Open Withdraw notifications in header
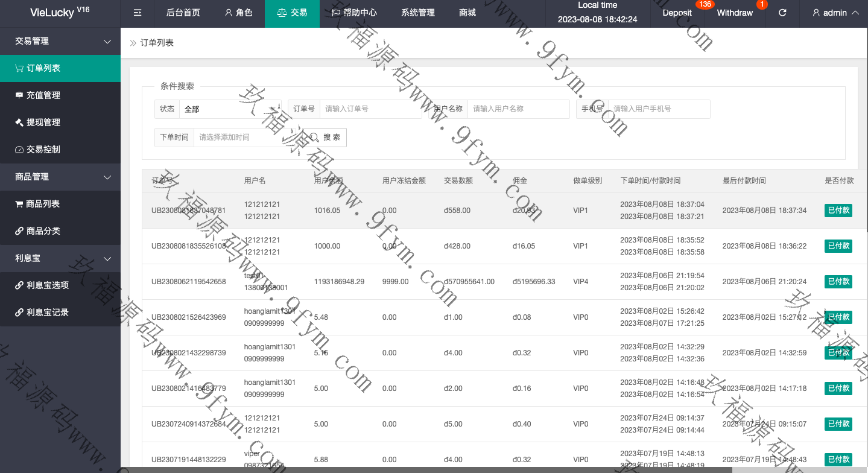Viewport: 868px width, 473px height. tap(735, 13)
